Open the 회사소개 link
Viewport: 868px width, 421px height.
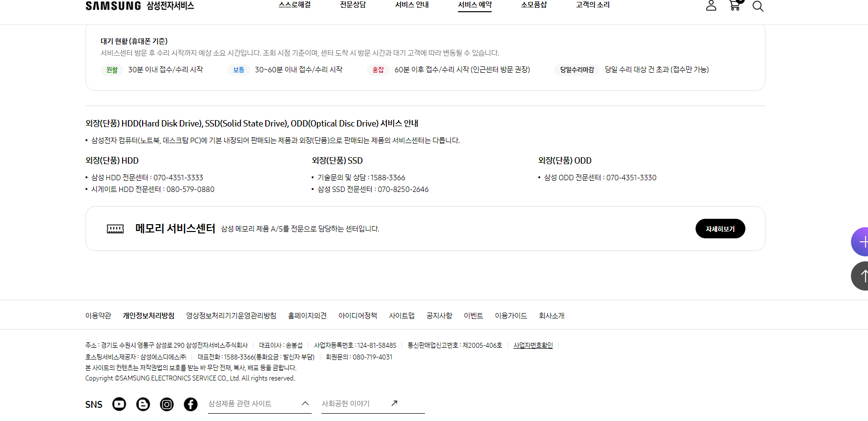tap(551, 316)
